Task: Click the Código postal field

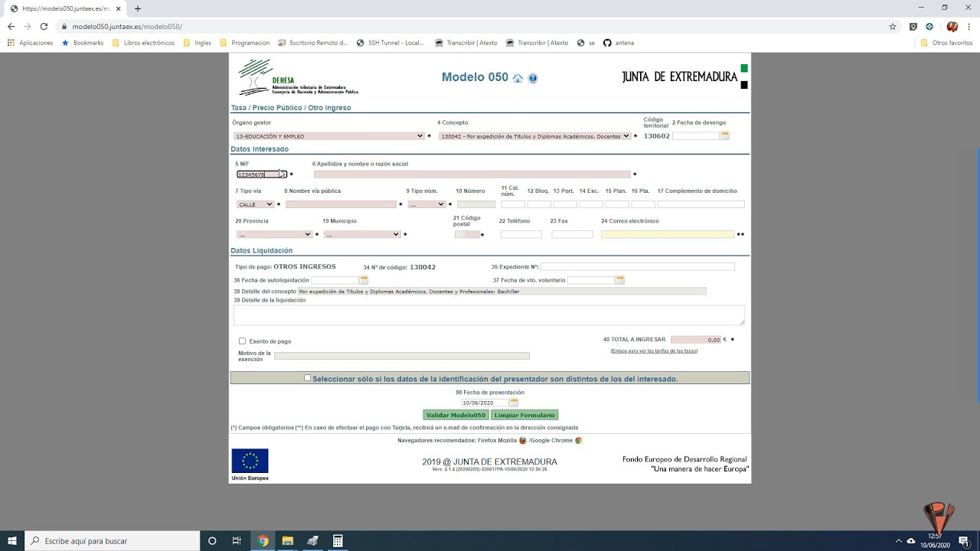Action: tap(467, 234)
